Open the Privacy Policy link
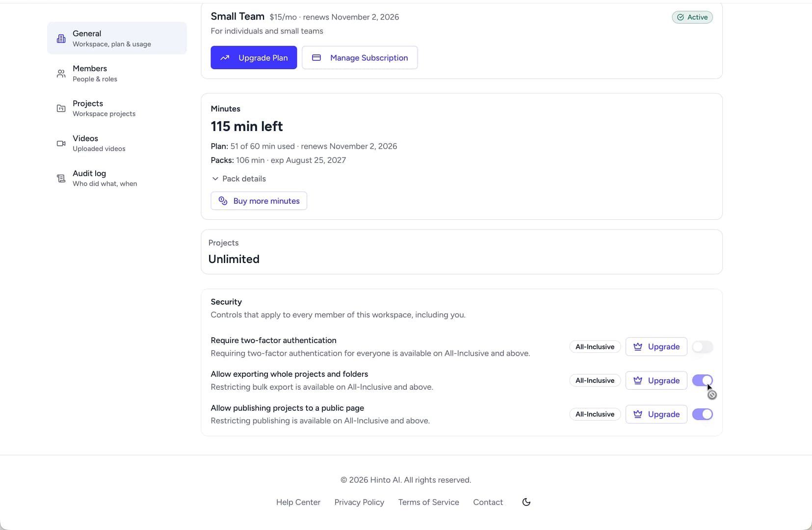Image resolution: width=812 pixels, height=530 pixels. (359, 502)
